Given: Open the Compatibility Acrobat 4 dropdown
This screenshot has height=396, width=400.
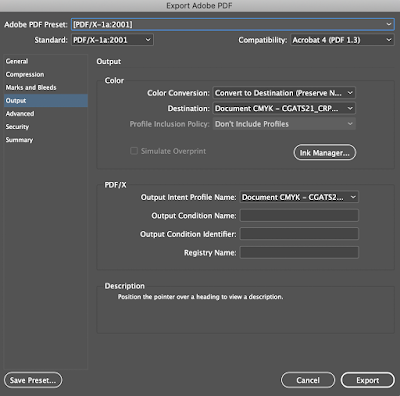Looking at the screenshot, I should point(342,40).
